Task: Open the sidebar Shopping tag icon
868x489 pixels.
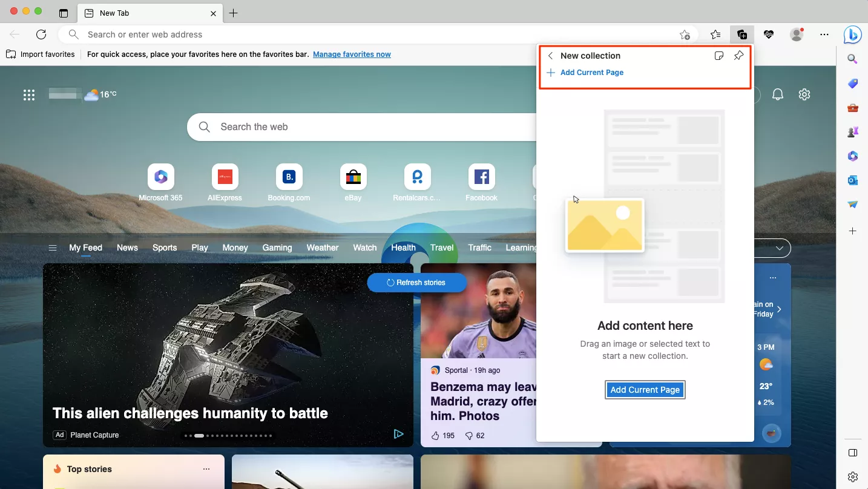Action: 852,84
